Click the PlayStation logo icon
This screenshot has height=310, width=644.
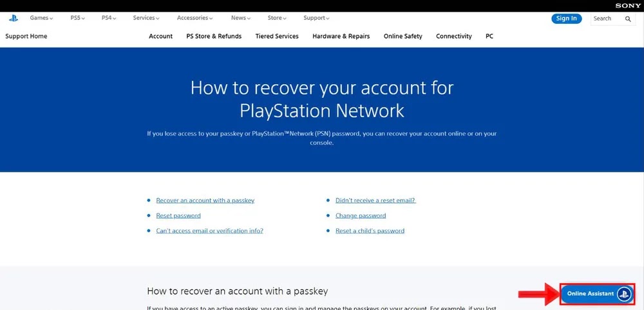click(x=13, y=18)
